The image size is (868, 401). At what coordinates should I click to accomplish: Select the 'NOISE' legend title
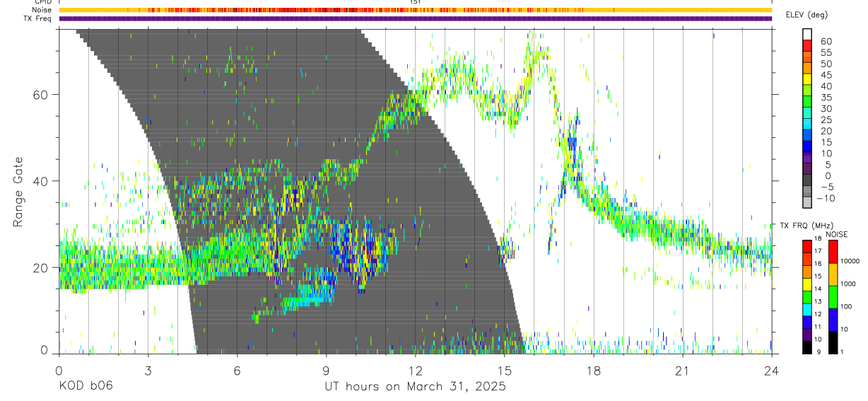tap(837, 234)
